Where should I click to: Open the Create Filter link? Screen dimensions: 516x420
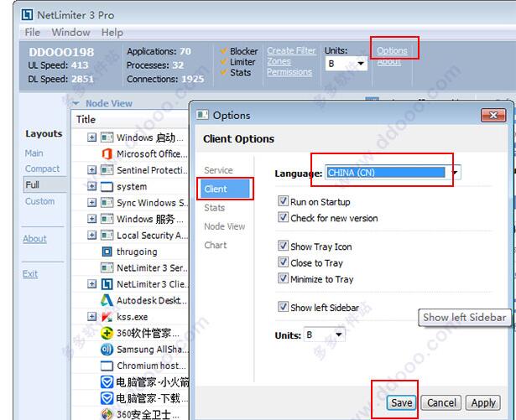(x=292, y=51)
